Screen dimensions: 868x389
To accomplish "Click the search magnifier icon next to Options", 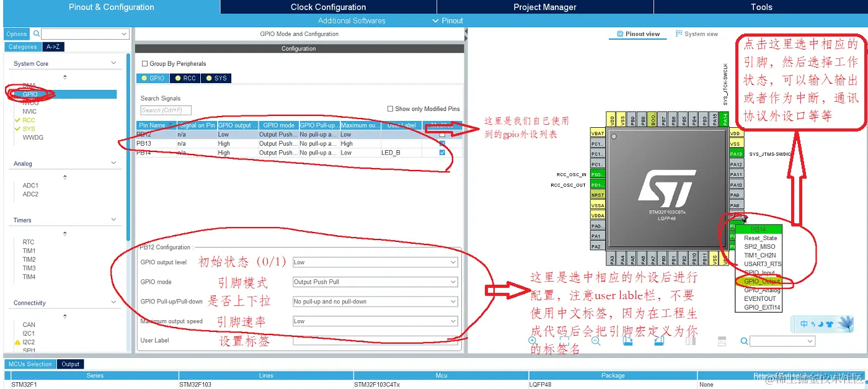I will tap(37, 34).
